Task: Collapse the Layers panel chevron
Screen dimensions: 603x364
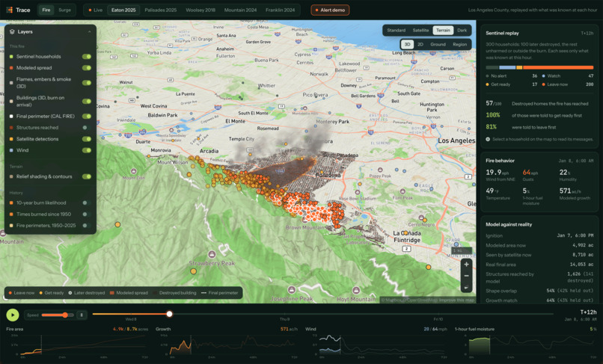Action: point(90,32)
